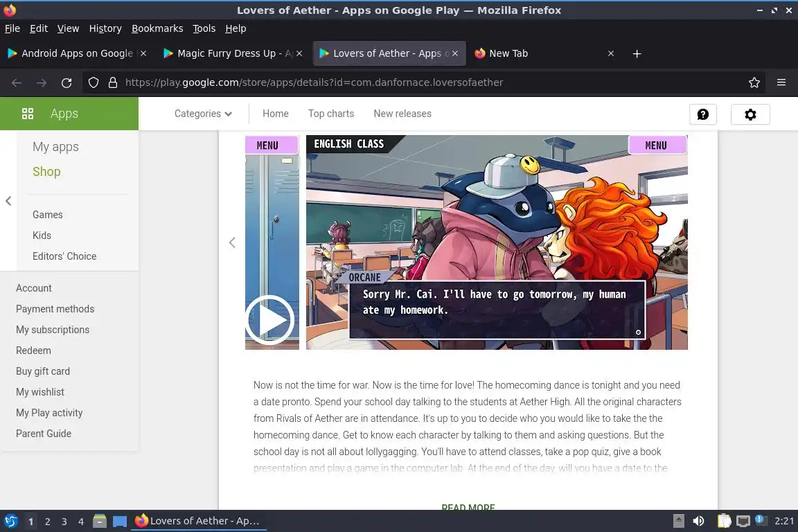
Task: Click the eject/removable media tray icon
Action: [x=678, y=521]
